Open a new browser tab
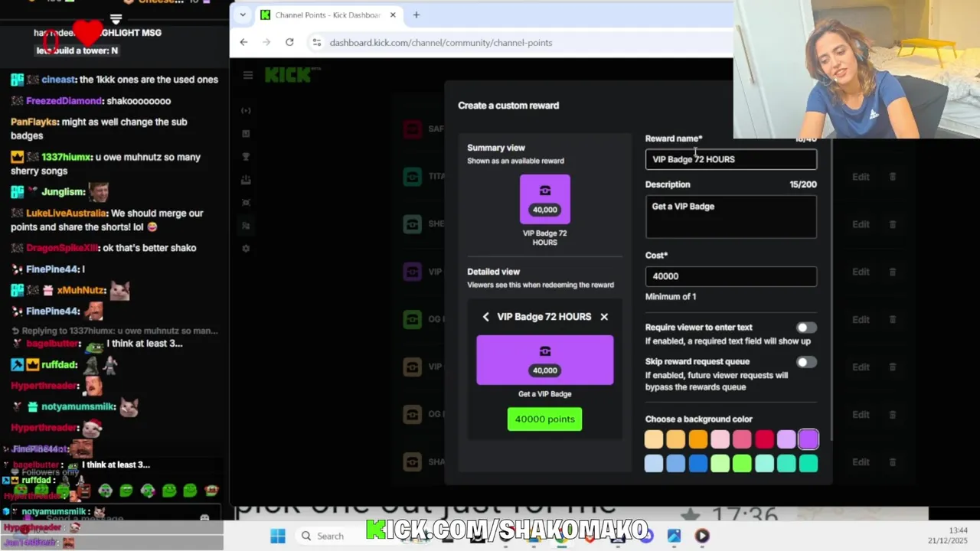This screenshot has height=551, width=980. point(416,15)
